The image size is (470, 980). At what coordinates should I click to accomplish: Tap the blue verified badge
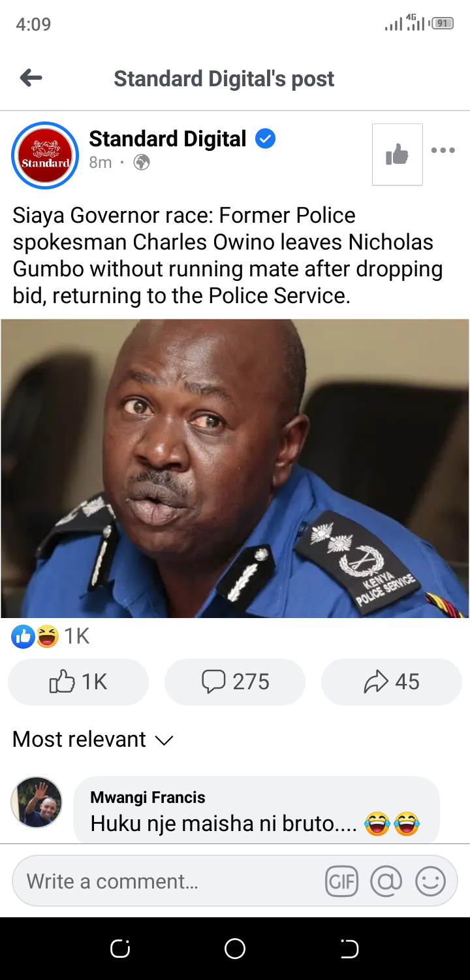pyautogui.click(x=265, y=139)
